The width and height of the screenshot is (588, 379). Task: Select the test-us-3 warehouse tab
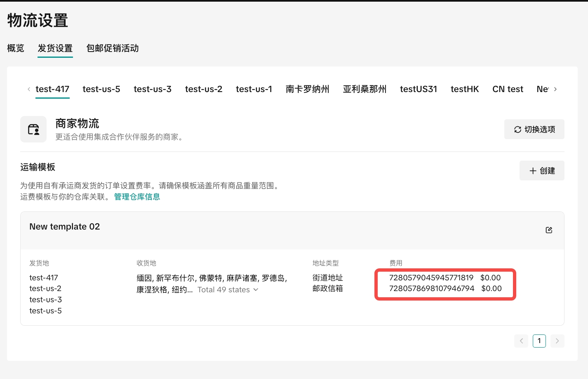click(153, 89)
